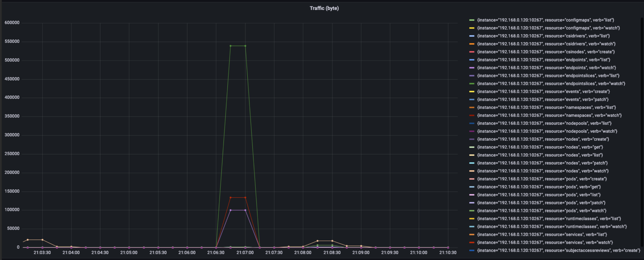644x260 pixels.
Task: Click the 100000 y-axis label
Action: [x=12, y=210]
